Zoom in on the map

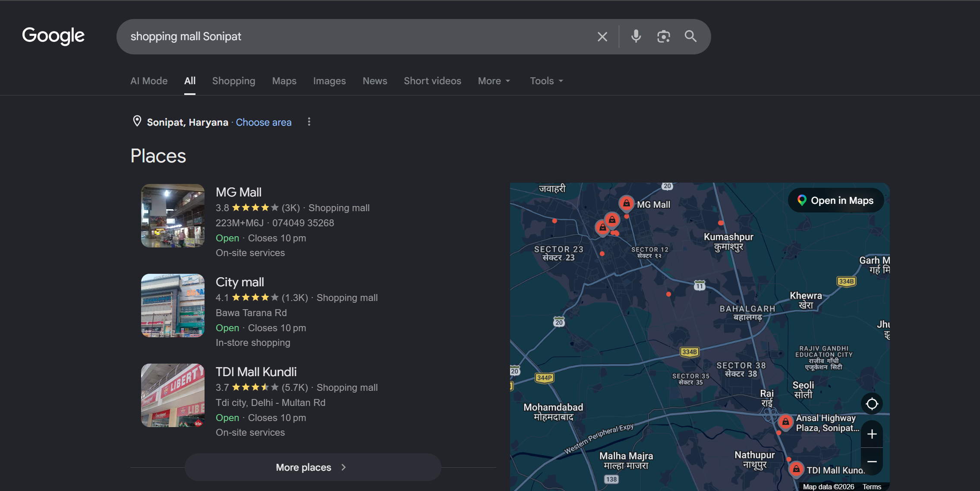click(x=872, y=434)
